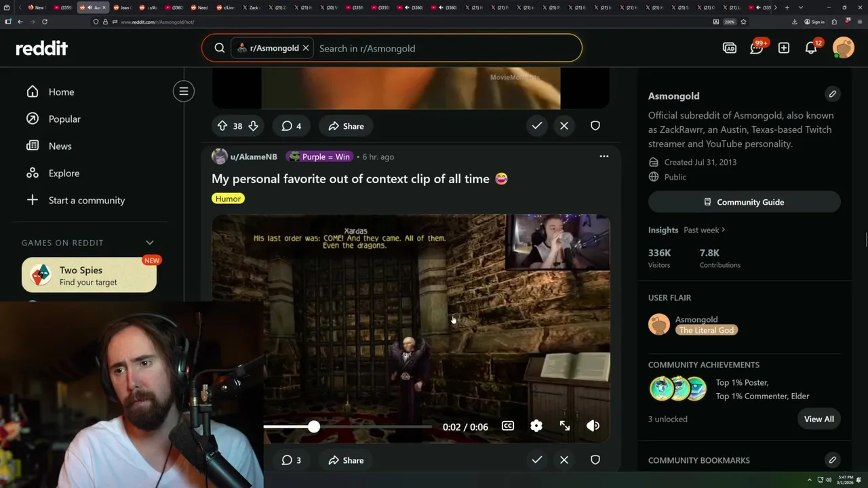Approve the top post with checkmark
The height and width of the screenshot is (488, 868).
pyautogui.click(x=537, y=126)
